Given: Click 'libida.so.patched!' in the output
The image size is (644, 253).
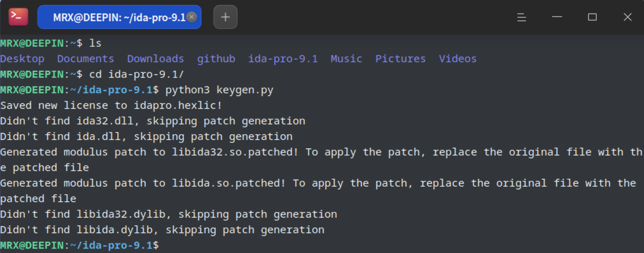Looking at the screenshot, I should tap(229, 183).
